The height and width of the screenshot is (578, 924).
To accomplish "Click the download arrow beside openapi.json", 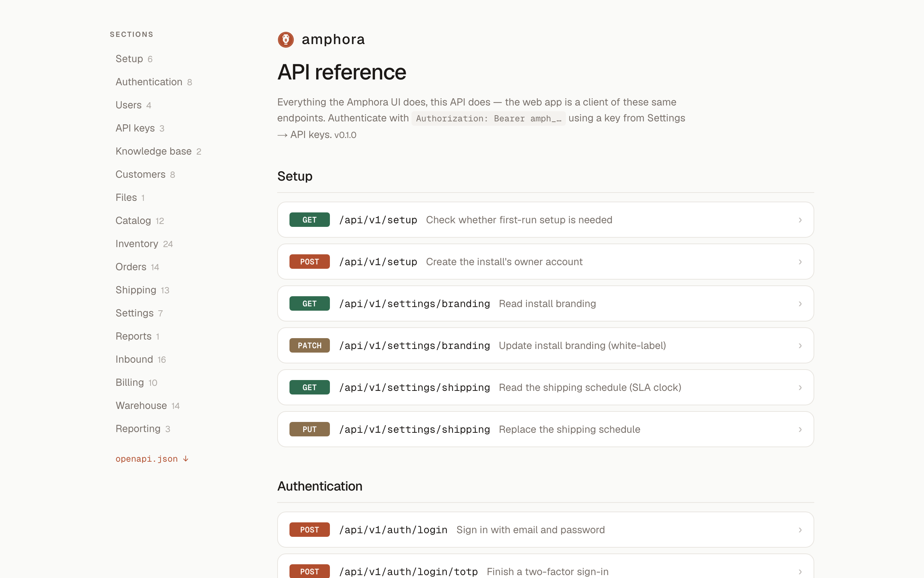I will click(x=186, y=459).
